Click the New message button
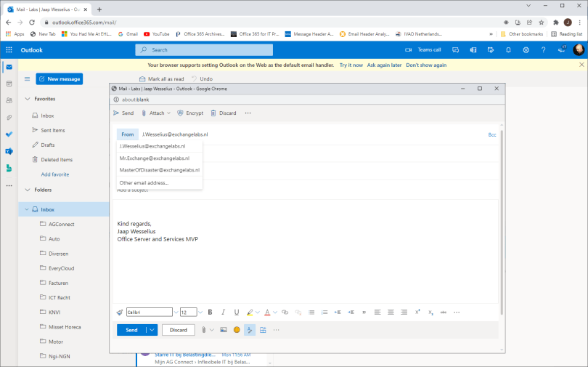This screenshot has width=588, height=367. 59,78
